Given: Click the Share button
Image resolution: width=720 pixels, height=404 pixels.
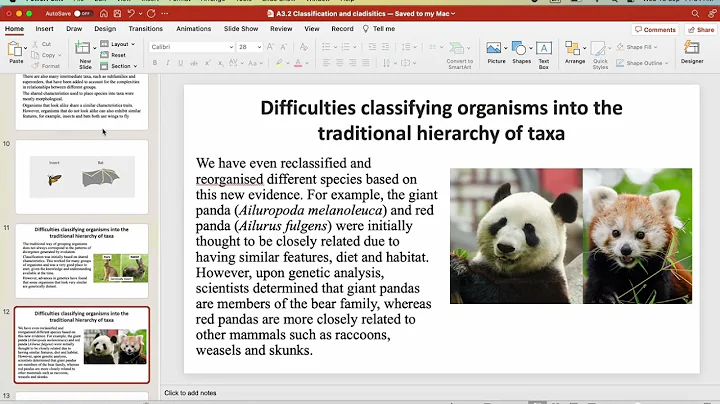Looking at the screenshot, I should pos(701,29).
